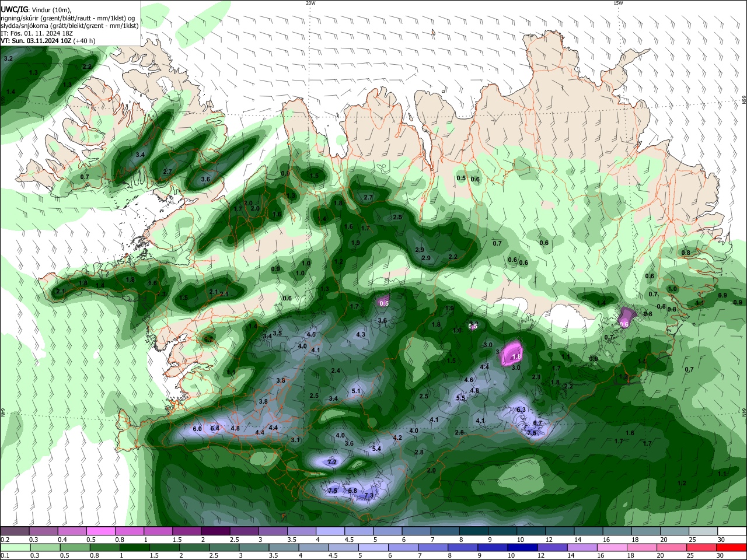Screen dimensions: 747x560
Task: Click the light pink 16 swatch, lower legend row
Action: click(613, 548)
